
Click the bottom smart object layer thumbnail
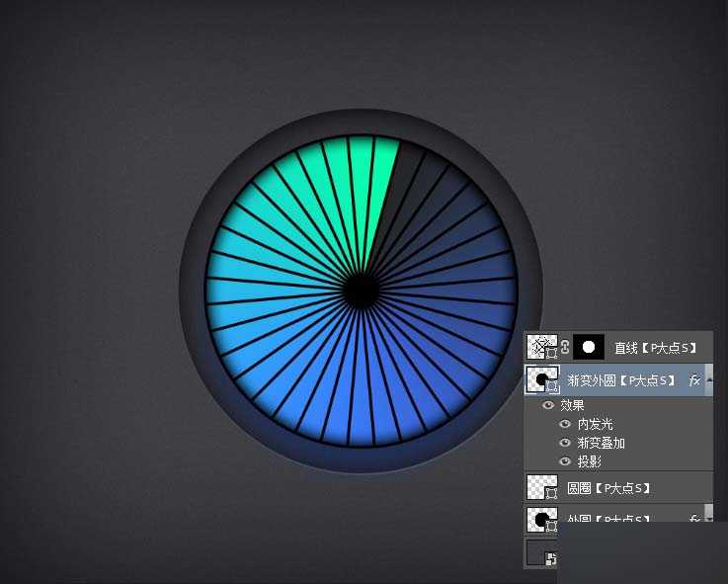point(541,553)
